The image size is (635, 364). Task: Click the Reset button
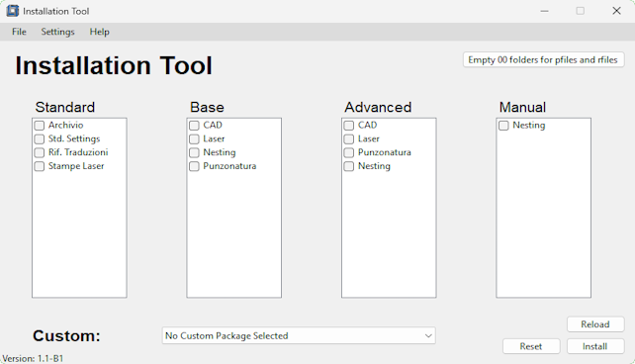[531, 346]
